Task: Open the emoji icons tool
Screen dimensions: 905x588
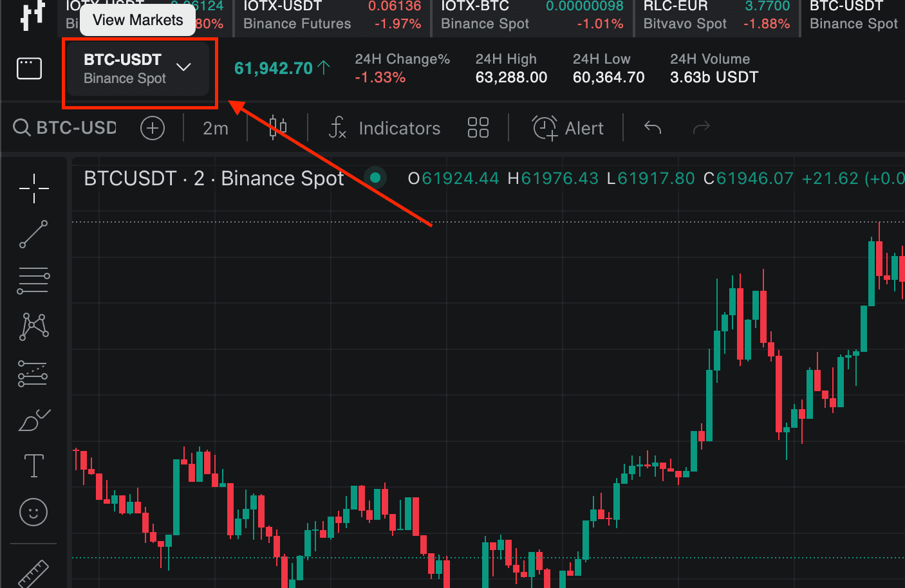Action: click(x=33, y=512)
